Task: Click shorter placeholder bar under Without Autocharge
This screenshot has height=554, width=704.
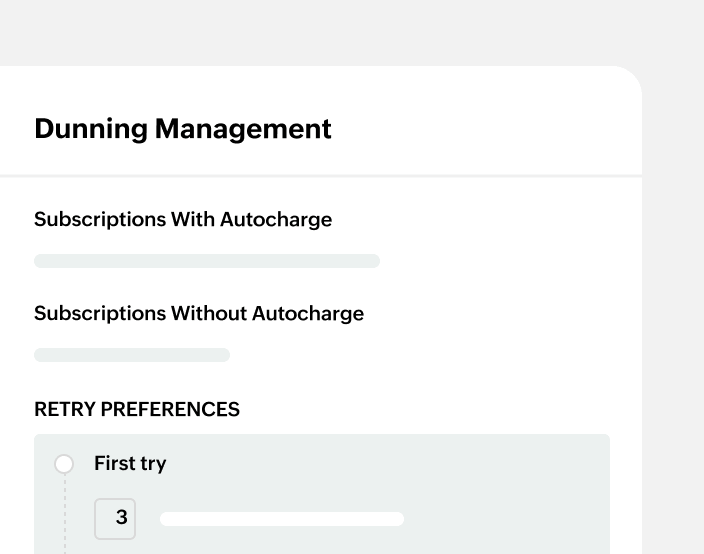Action: tap(132, 355)
